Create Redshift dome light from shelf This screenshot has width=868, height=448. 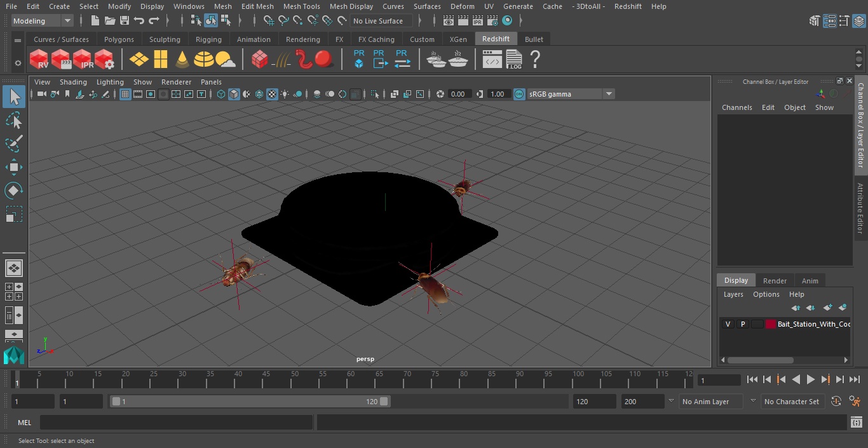(x=204, y=60)
